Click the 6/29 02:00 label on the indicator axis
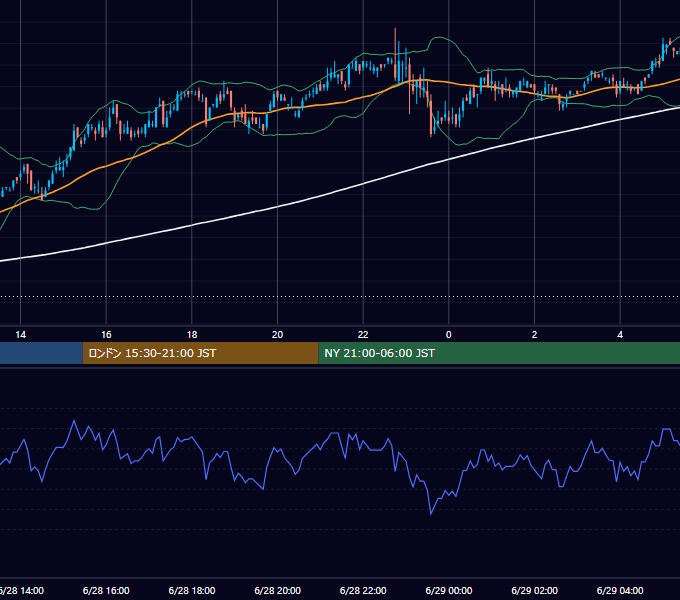This screenshot has height=600, width=680. pos(534,590)
